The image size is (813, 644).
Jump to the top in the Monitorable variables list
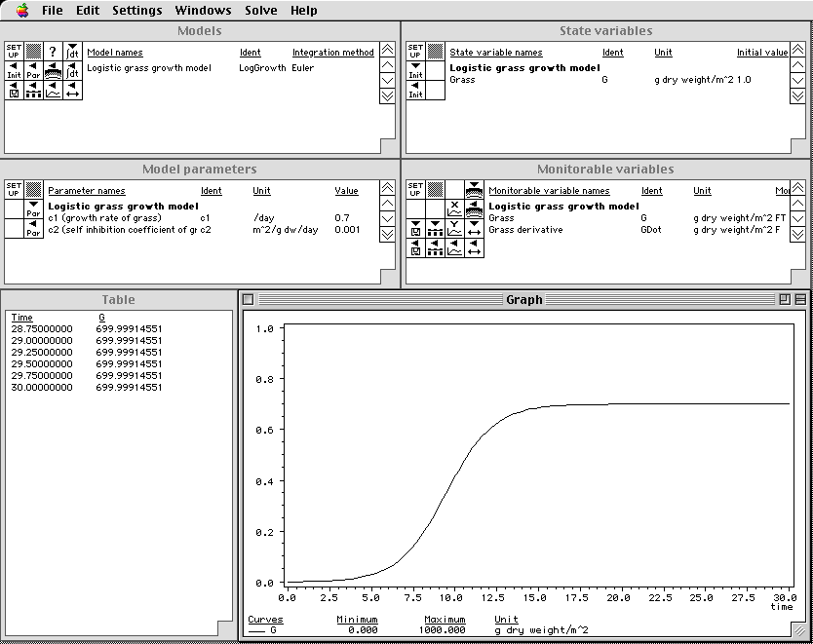(798, 188)
